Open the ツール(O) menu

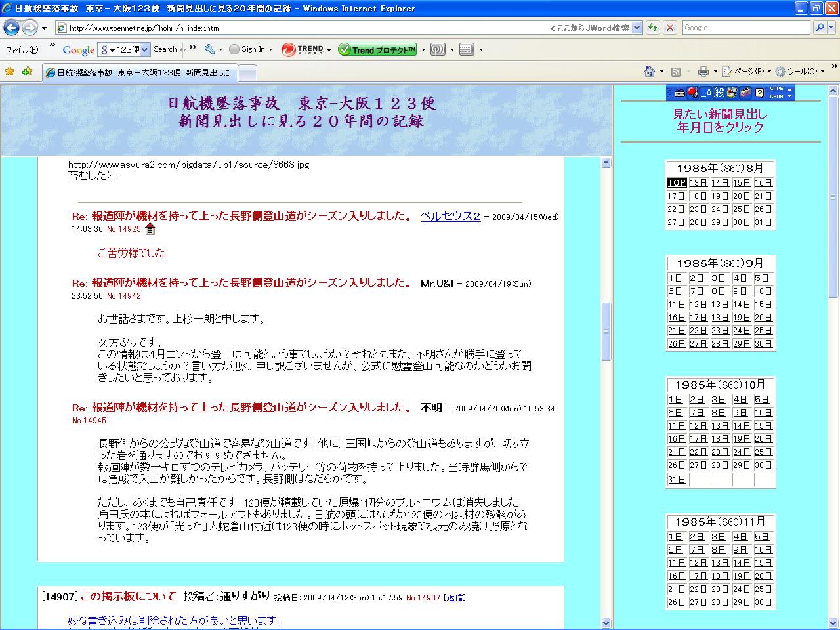click(799, 72)
